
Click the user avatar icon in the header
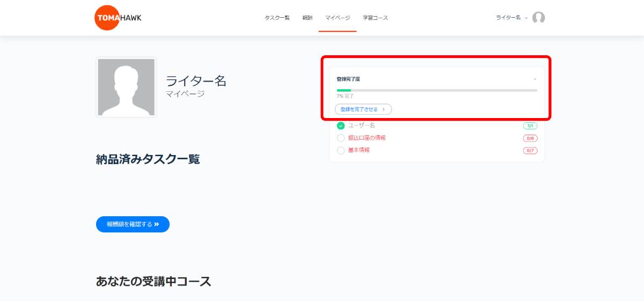pyautogui.click(x=538, y=18)
